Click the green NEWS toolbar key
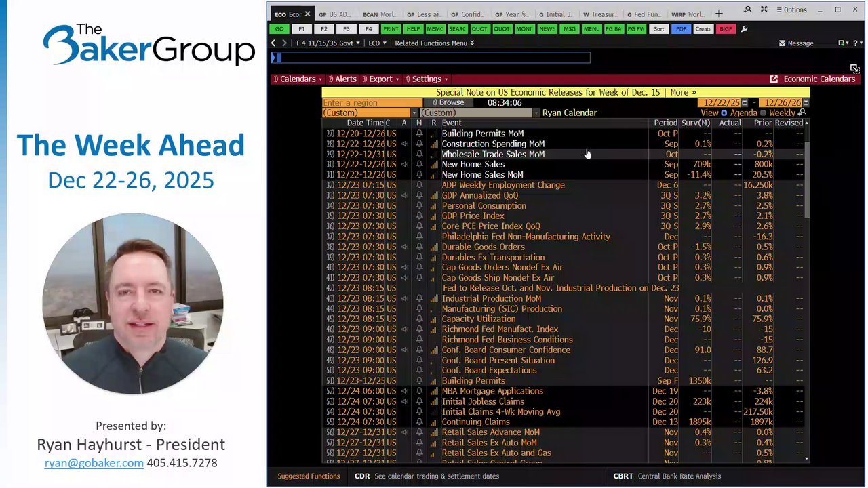The height and width of the screenshot is (488, 868). pyautogui.click(x=547, y=29)
